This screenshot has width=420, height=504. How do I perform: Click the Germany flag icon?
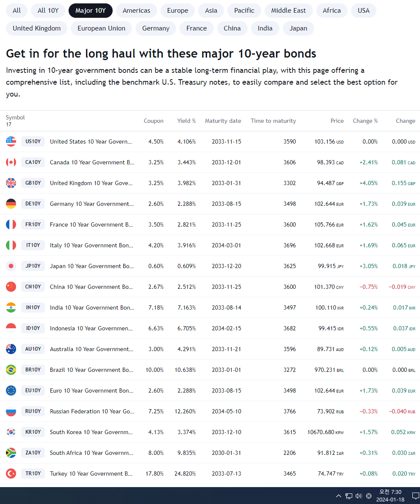click(11, 204)
